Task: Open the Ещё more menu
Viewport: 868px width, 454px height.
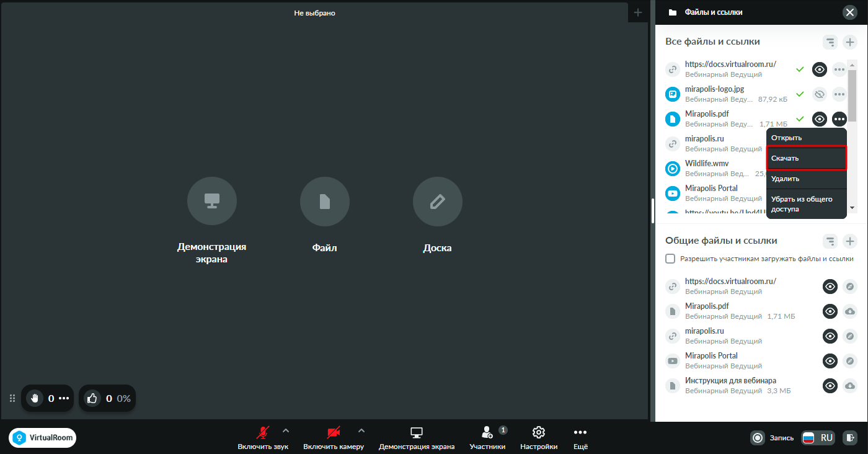Action: (580, 437)
